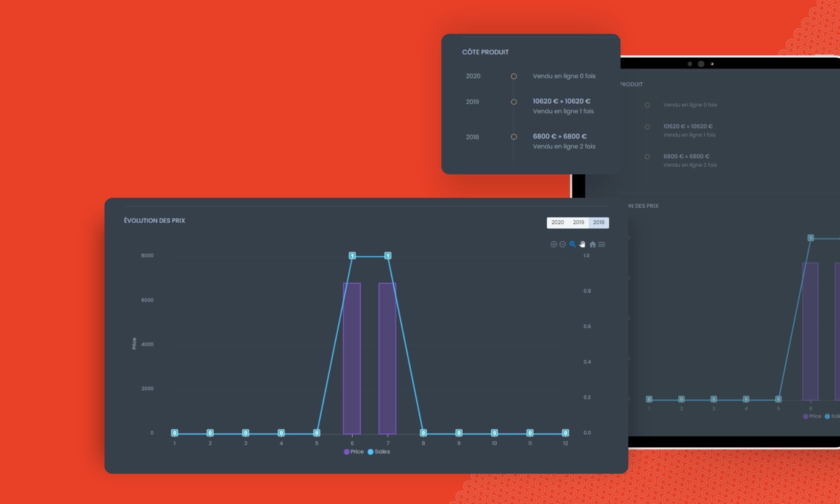The height and width of the screenshot is (504, 840).
Task: Click the home icon to reset zoom
Action: click(593, 244)
